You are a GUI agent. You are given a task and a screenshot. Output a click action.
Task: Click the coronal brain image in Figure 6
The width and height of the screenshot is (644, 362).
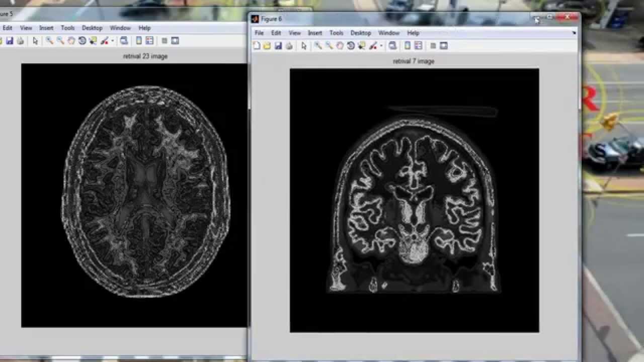click(414, 200)
